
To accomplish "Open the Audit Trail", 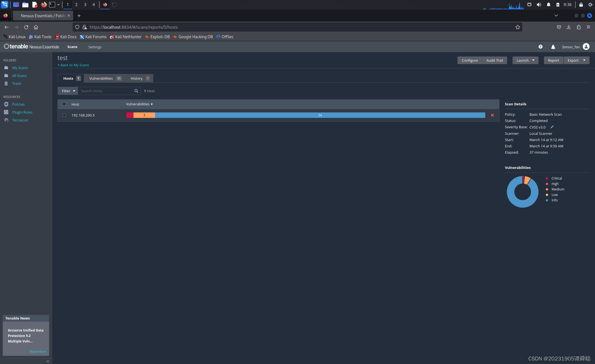I will 495,60.
